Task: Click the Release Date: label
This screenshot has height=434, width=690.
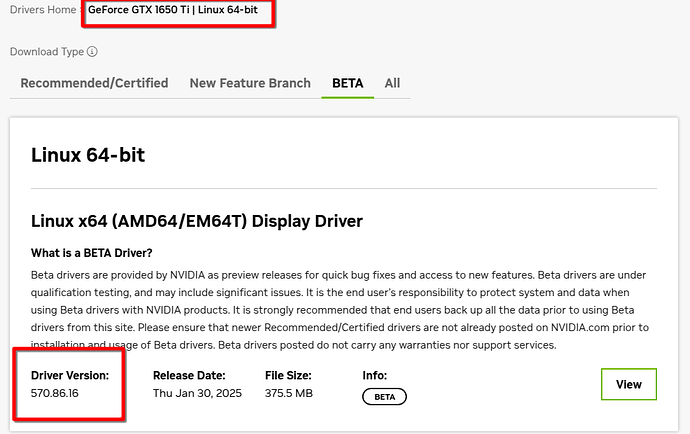Action: click(x=189, y=375)
